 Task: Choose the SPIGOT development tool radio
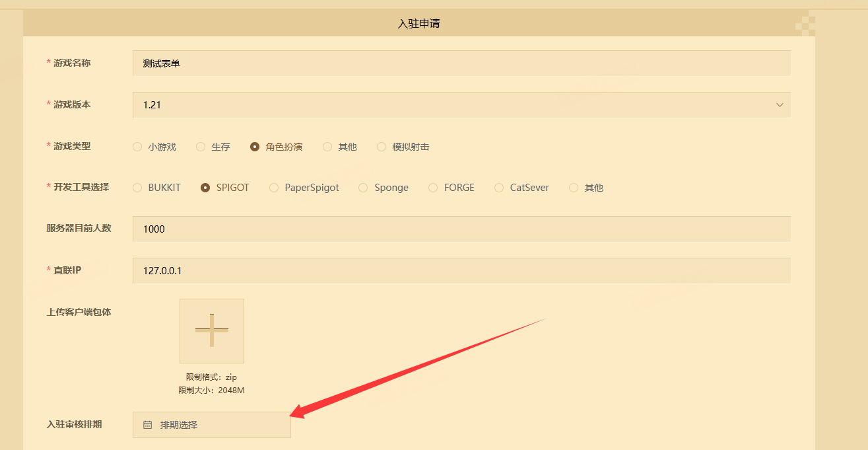click(x=205, y=188)
